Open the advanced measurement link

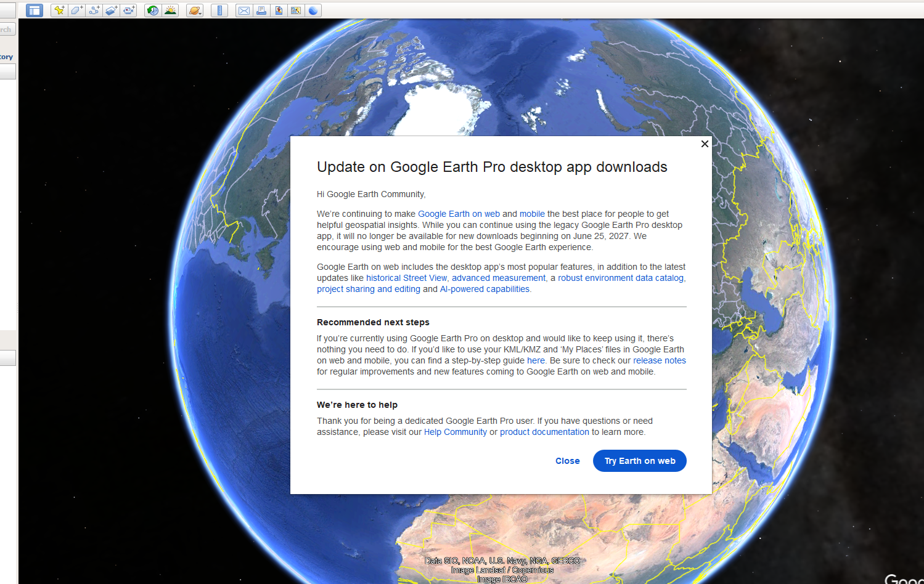(499, 278)
